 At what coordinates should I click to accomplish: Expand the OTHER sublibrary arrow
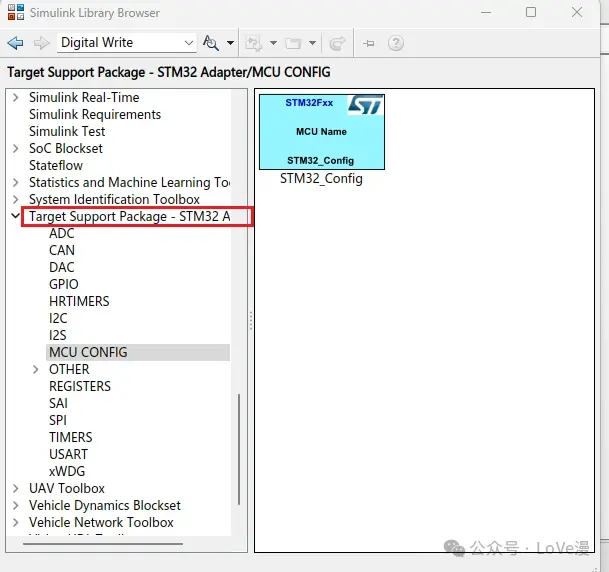36,369
